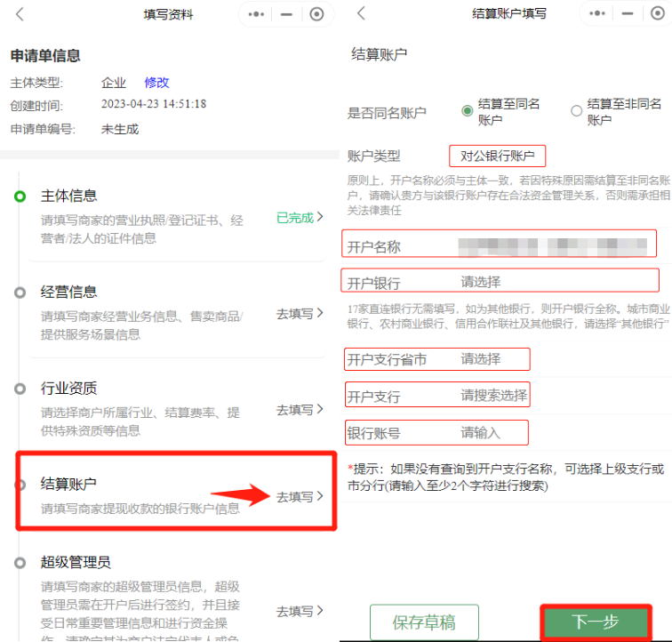
Task: Click the 原则上开户名称必须与主体一致 notice
Action: [x=508, y=195]
